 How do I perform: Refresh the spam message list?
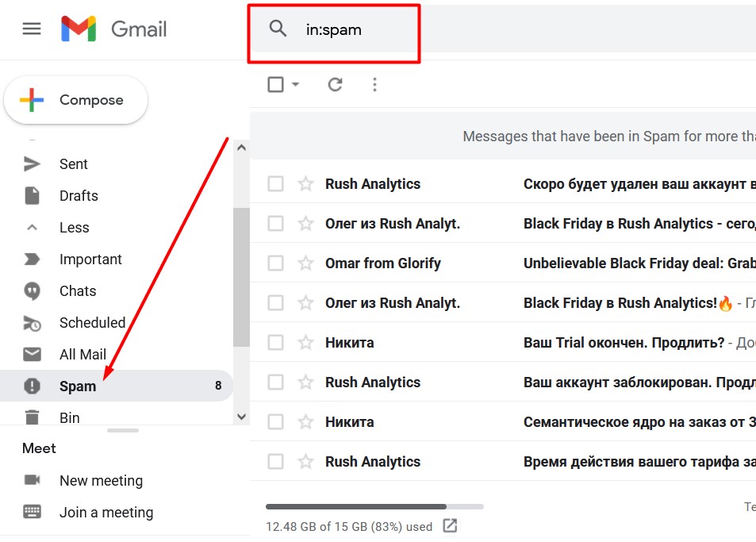tap(335, 85)
